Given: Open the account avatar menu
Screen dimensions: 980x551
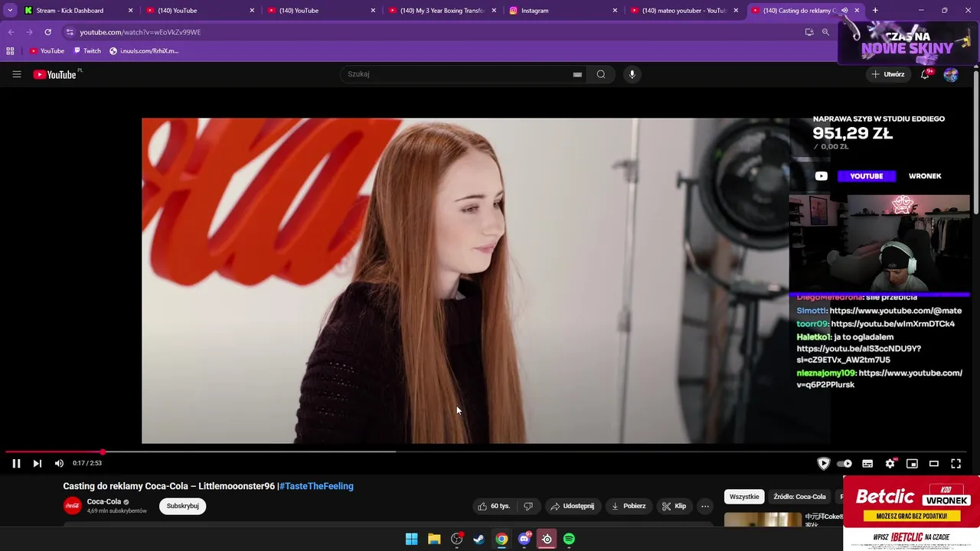Looking at the screenshot, I should pyautogui.click(x=951, y=74).
